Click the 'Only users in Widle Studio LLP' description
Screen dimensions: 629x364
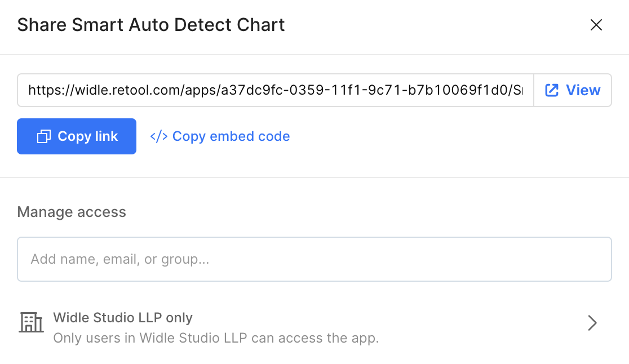pos(216,338)
